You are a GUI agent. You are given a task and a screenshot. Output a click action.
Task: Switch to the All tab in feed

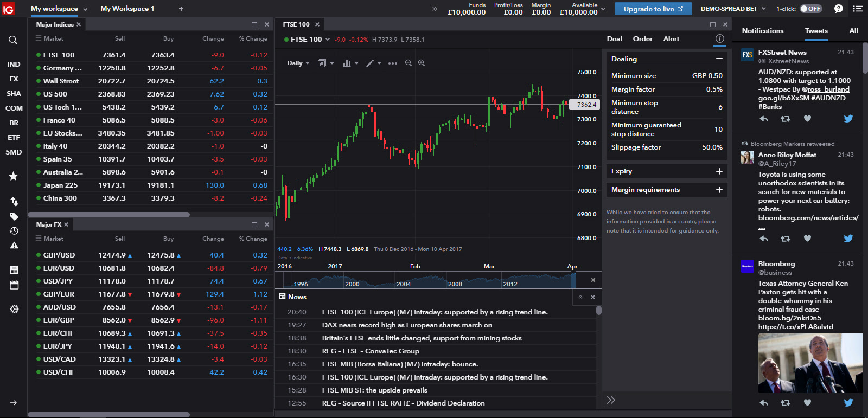tap(853, 31)
